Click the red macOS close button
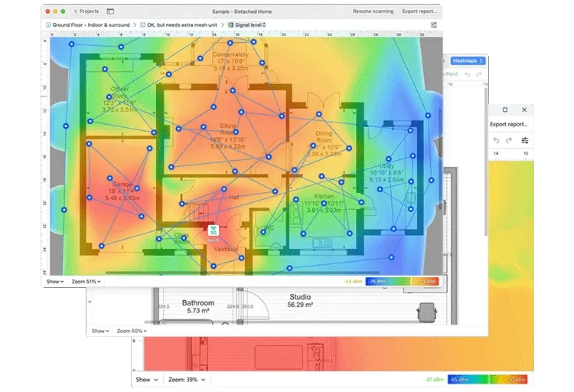Viewport: 574px width, 392px height. (47, 11)
